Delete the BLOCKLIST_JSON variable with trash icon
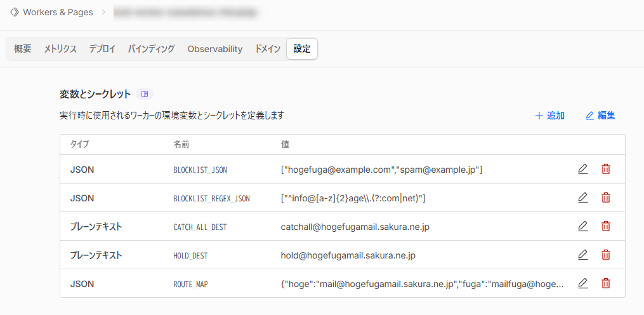This screenshot has width=644, height=315. (x=605, y=169)
